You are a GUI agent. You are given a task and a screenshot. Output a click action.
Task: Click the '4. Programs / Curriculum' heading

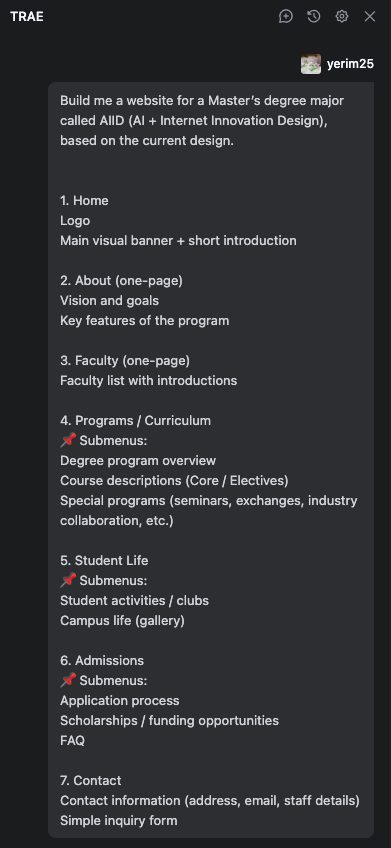[x=135, y=420]
